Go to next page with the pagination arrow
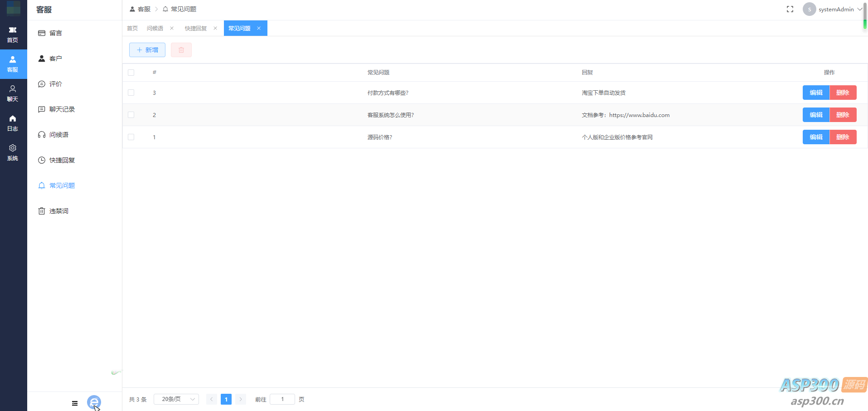The image size is (868, 411). coord(240,399)
